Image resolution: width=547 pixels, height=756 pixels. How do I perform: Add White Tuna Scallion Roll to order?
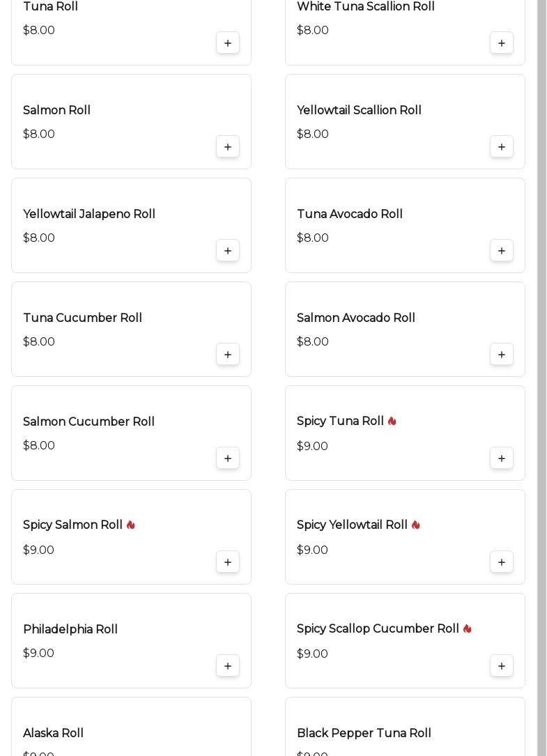pos(502,43)
